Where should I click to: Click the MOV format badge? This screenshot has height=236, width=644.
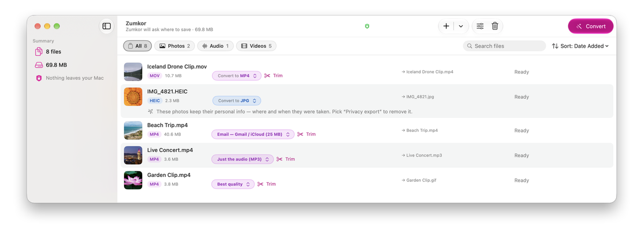(155, 76)
